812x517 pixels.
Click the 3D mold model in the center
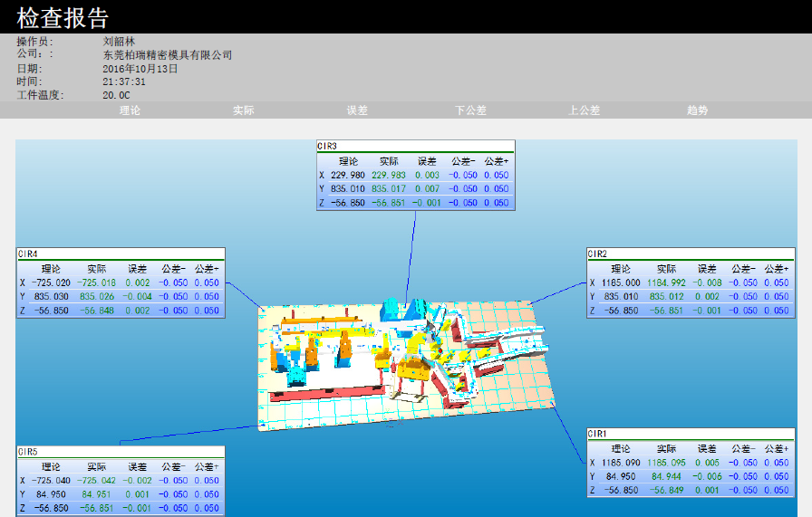pos(408,362)
